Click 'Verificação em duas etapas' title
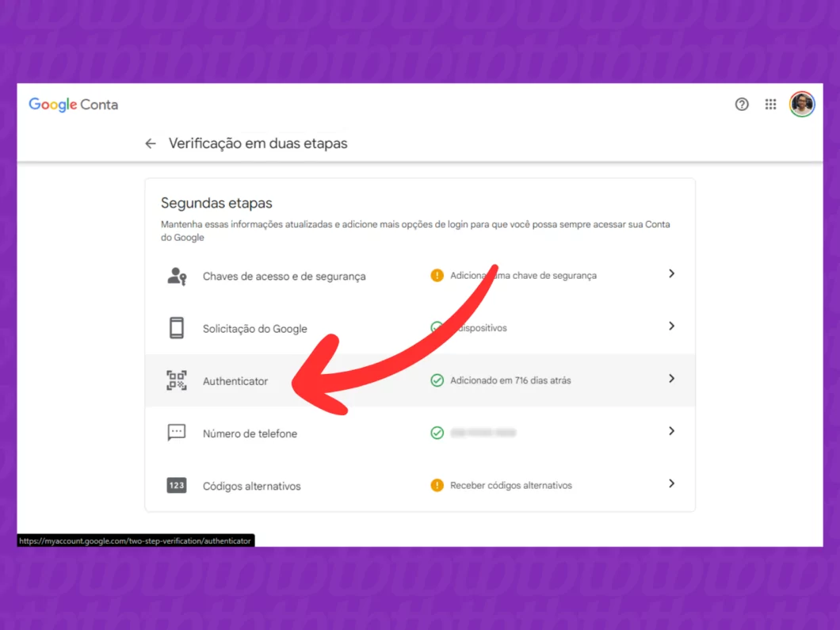The height and width of the screenshot is (630, 840). point(258,143)
